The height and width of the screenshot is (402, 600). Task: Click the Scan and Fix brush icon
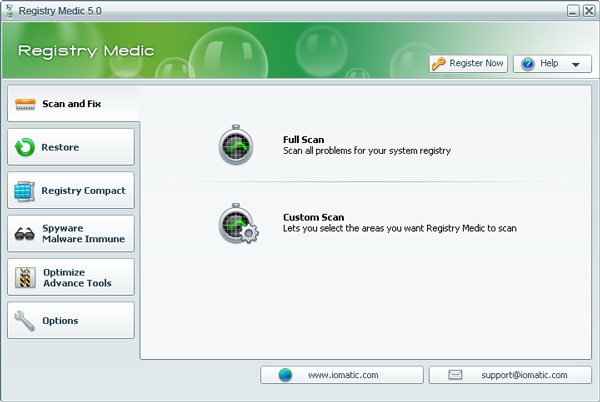25,104
